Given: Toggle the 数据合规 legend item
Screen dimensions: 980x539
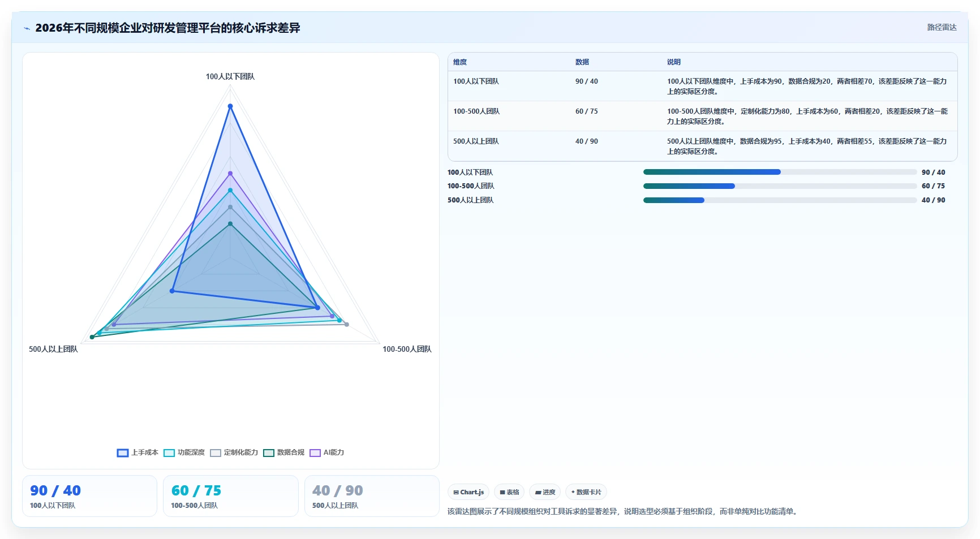Looking at the screenshot, I should [x=284, y=452].
